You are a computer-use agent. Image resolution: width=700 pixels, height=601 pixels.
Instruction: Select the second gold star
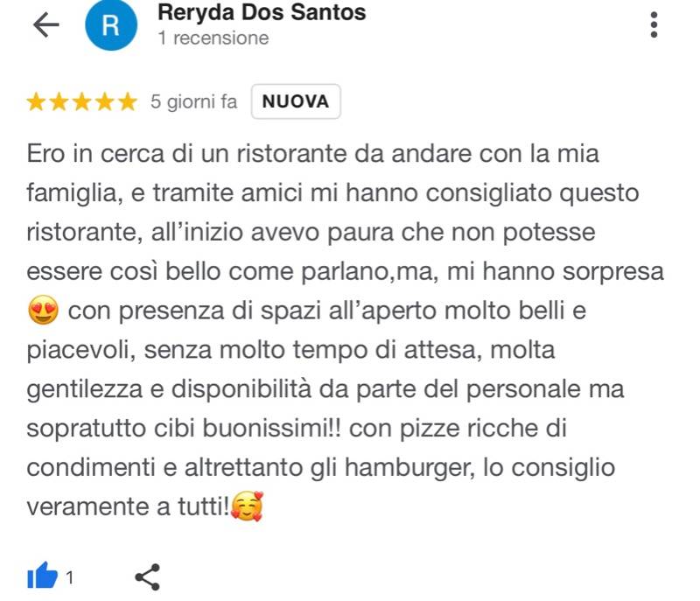(x=59, y=101)
